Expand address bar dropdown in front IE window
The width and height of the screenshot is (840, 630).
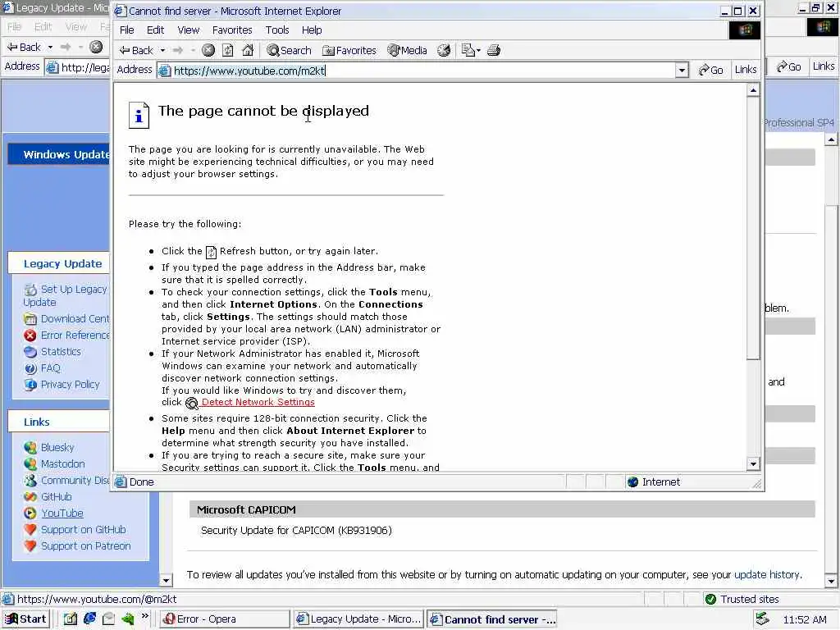[682, 71]
